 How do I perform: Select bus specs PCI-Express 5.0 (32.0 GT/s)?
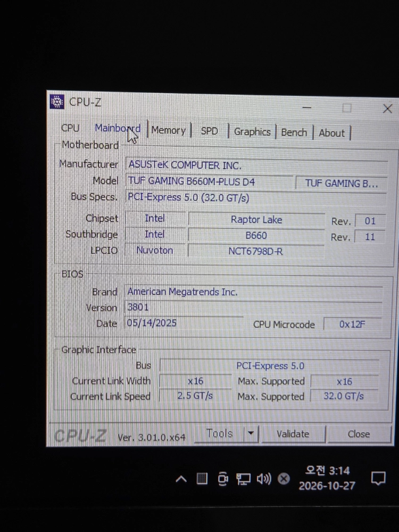coord(189,197)
